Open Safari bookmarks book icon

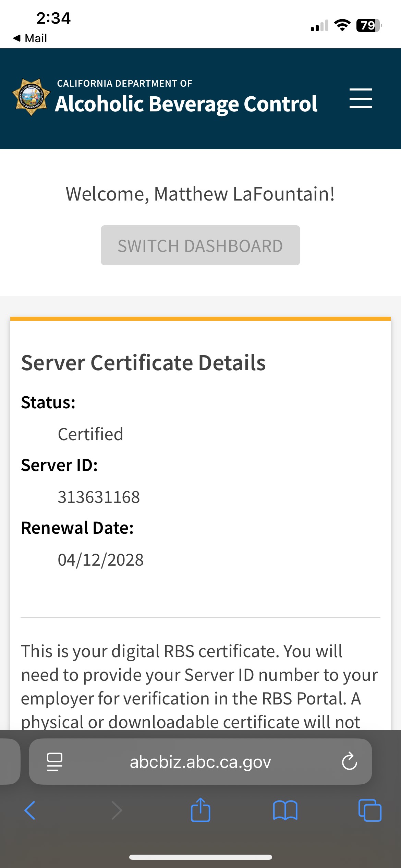285,810
